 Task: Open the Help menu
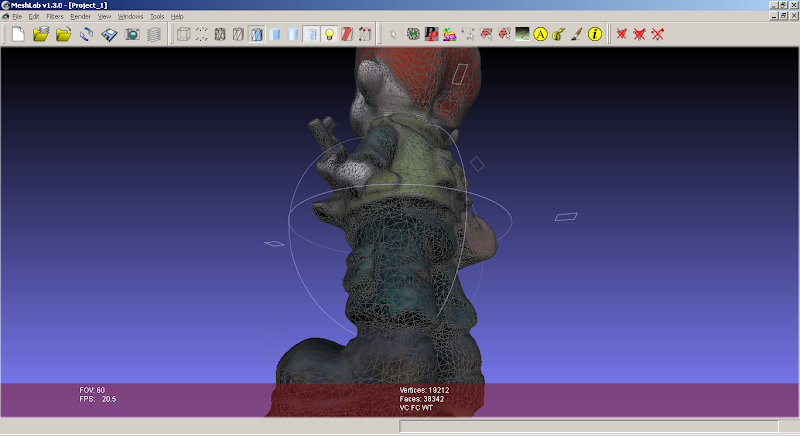coord(177,16)
